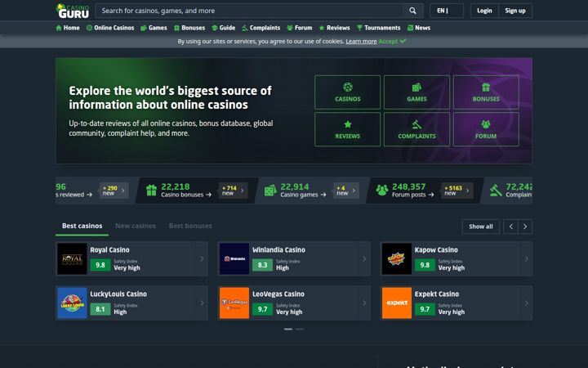The height and width of the screenshot is (368, 588).
Task: Click the Home house icon in navbar
Action: tap(59, 28)
